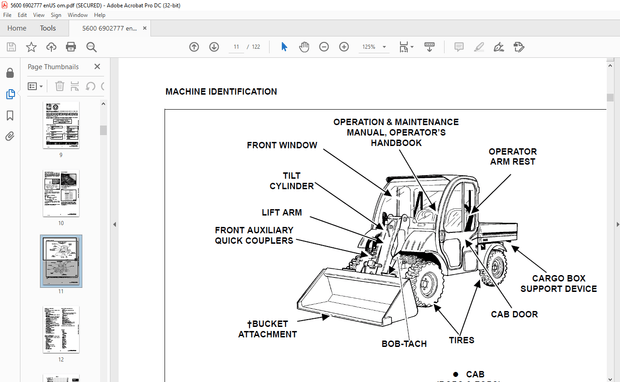Click the BUCKET ATTACHMENT label
Image resolution: width=620 pixels, height=382 pixels.
pyautogui.click(x=267, y=329)
